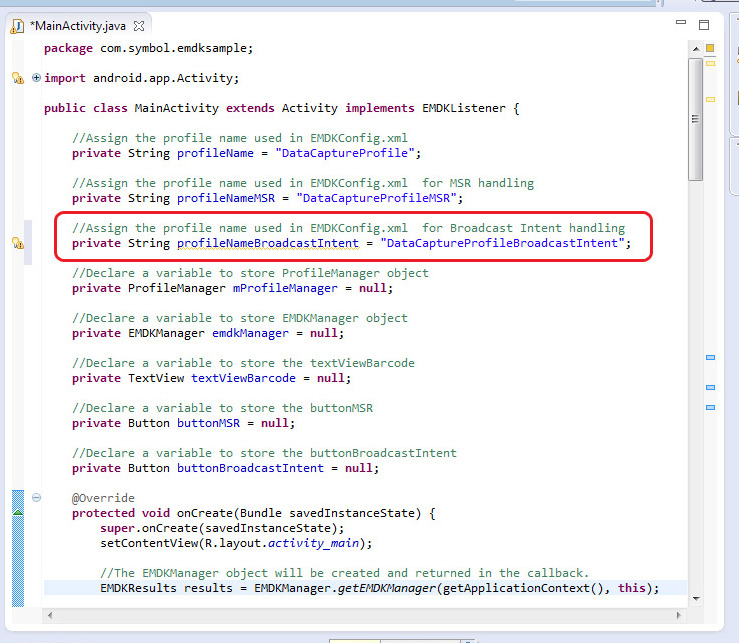This screenshot has height=643, width=739.
Task: Click the lowest blue overview ruler marker
Action: tap(710, 407)
